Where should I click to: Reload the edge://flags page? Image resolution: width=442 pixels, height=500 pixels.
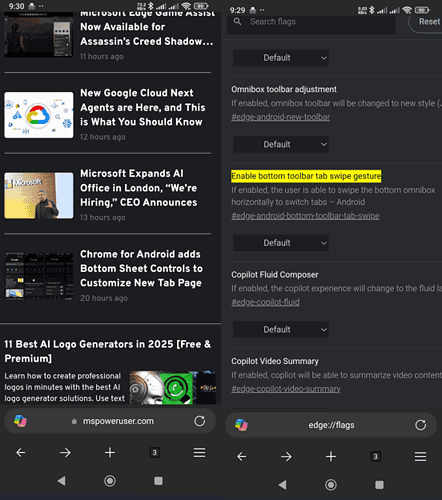[x=420, y=425]
